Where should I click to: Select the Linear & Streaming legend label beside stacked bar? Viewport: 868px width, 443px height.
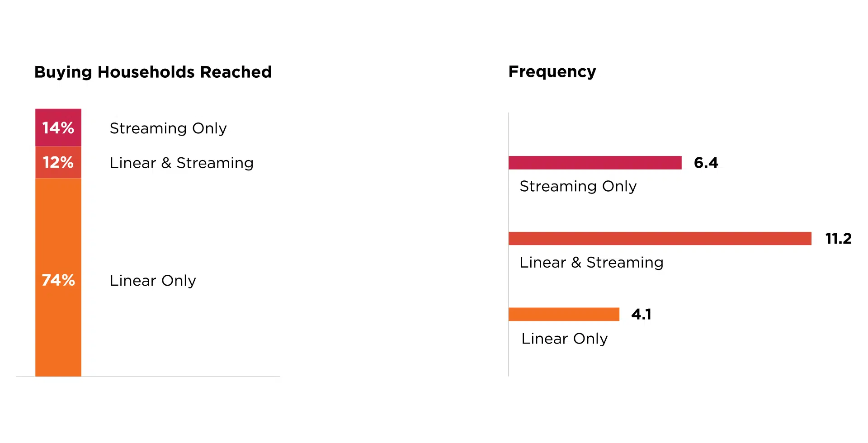point(182,163)
